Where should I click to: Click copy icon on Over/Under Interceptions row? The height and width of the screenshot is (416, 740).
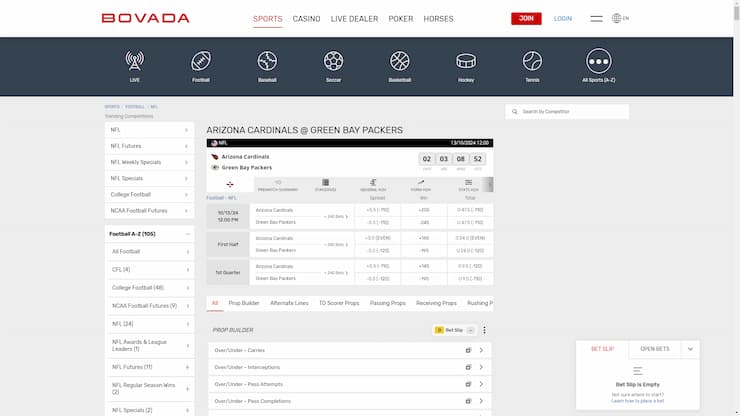468,367
